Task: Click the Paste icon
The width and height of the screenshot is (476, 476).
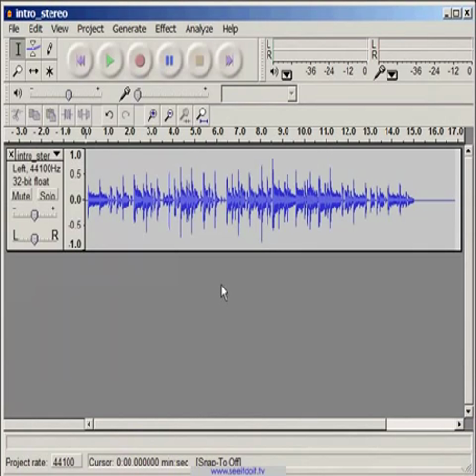Action: 50,115
